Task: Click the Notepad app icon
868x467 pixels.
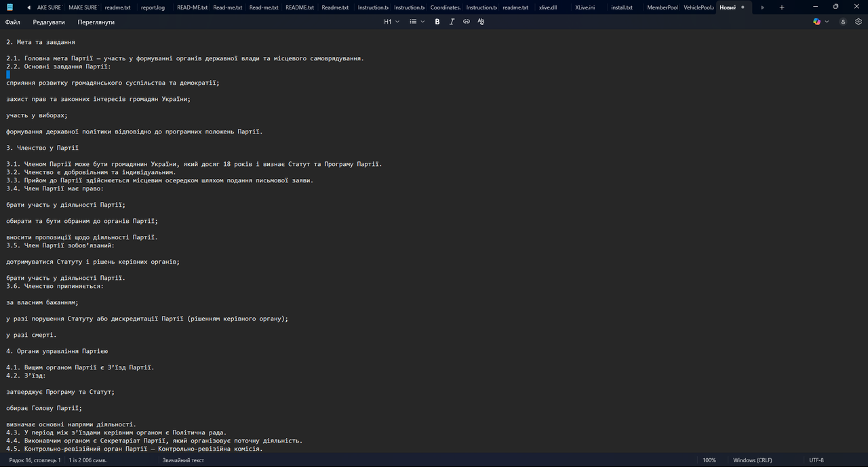Action: (9, 7)
